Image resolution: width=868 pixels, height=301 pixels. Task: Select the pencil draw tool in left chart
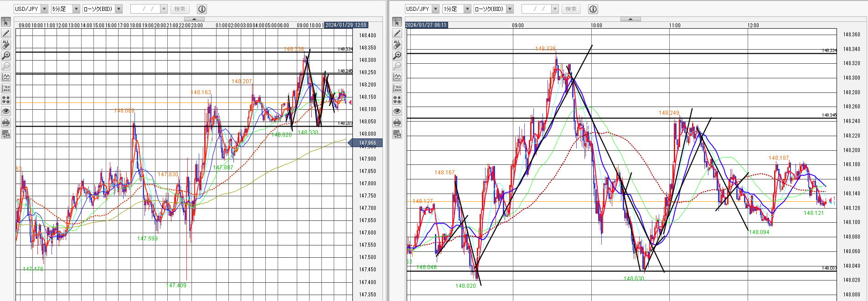click(6, 33)
